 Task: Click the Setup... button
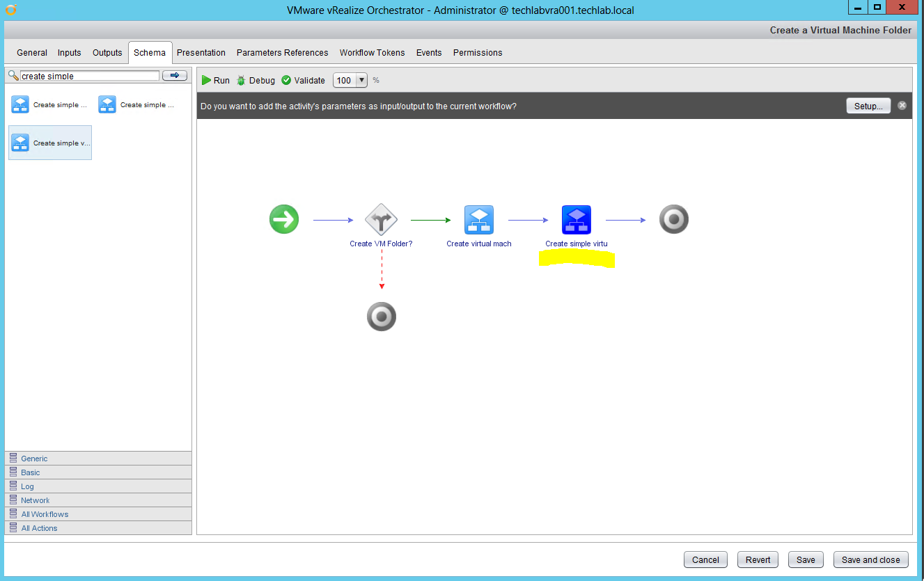[x=868, y=106]
